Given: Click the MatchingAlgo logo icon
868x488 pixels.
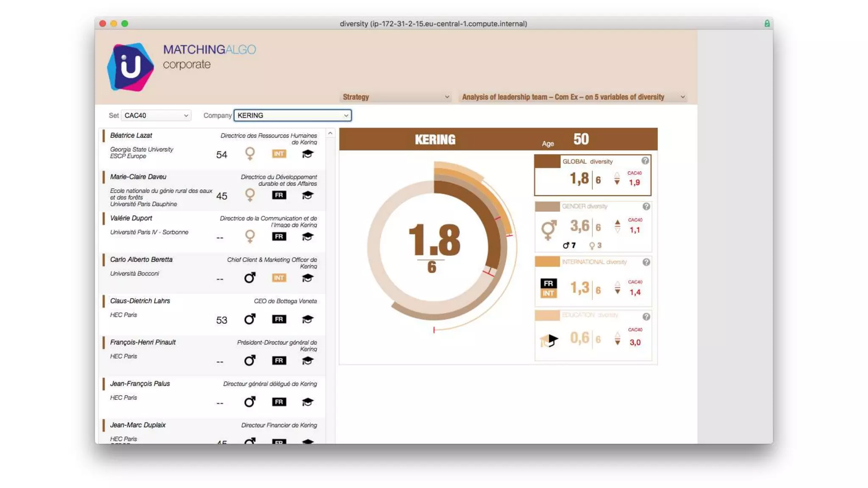Looking at the screenshot, I should (130, 67).
